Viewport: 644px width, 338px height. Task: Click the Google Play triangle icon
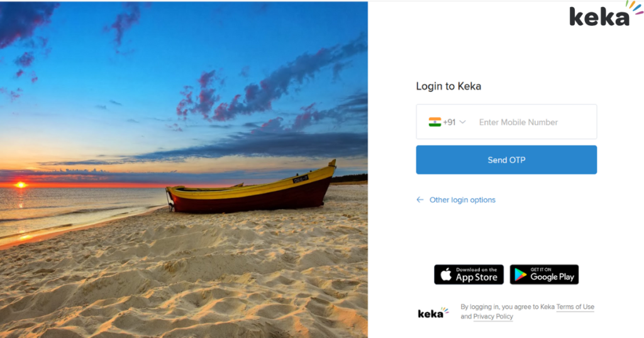tap(520, 275)
